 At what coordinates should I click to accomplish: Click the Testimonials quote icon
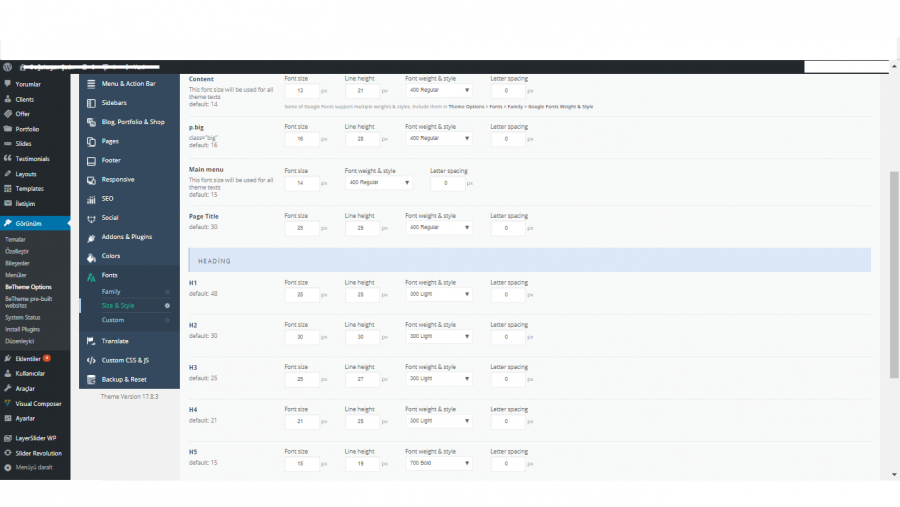tap(7, 158)
